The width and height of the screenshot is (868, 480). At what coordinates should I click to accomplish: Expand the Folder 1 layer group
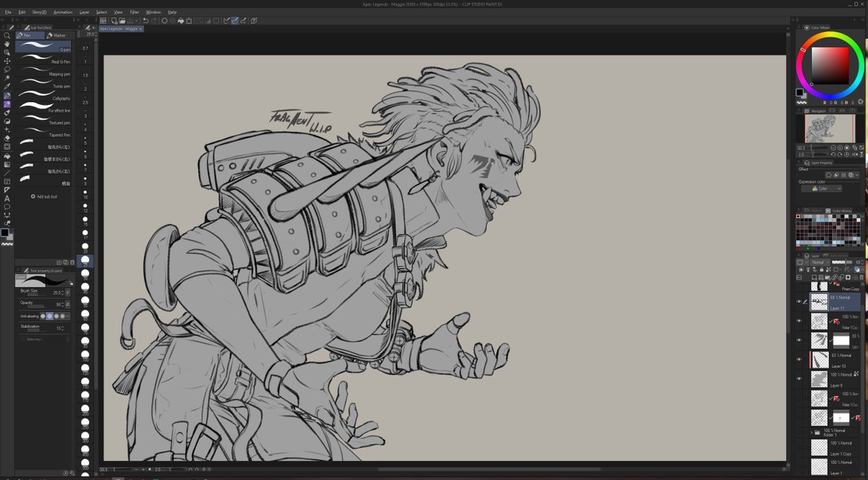(812, 432)
